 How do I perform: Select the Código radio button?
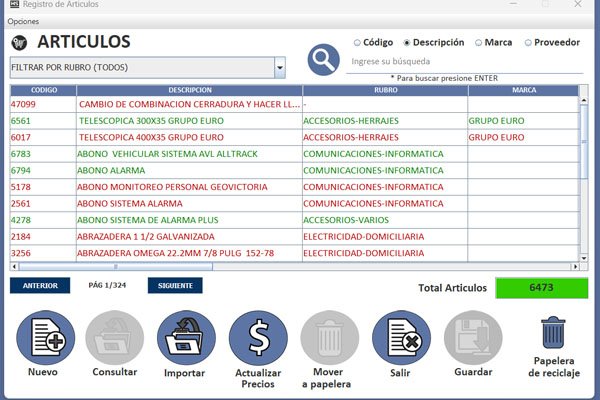pyautogui.click(x=358, y=43)
